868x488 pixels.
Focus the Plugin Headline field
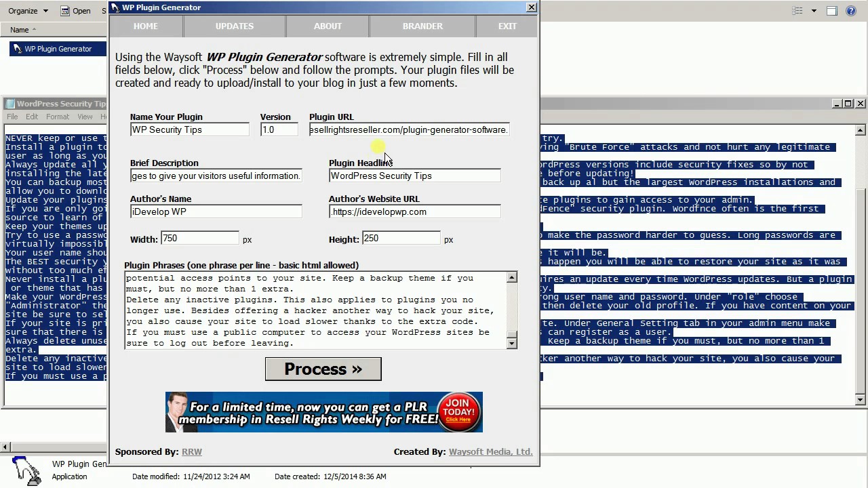414,176
